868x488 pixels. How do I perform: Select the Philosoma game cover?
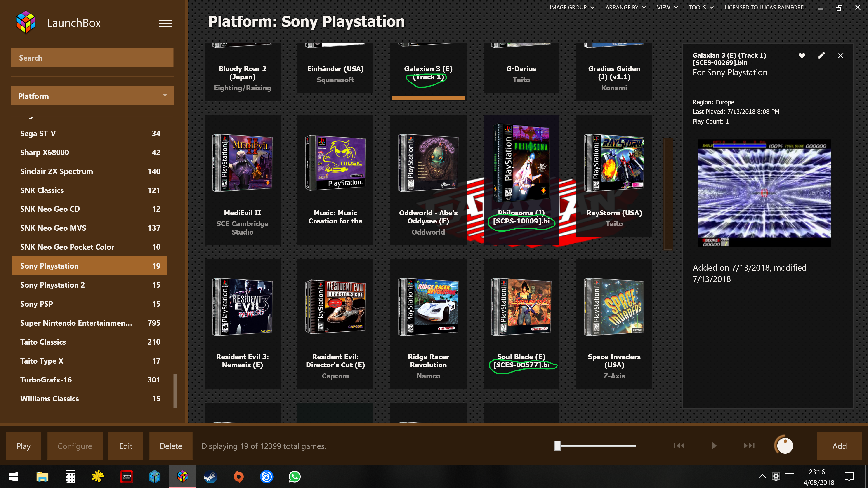coord(521,163)
